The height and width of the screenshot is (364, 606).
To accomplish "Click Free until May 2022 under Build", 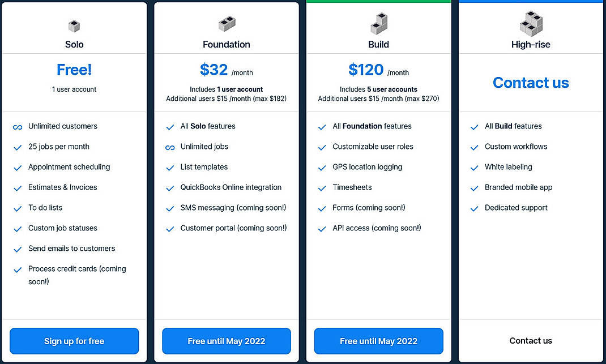I will pos(378,341).
